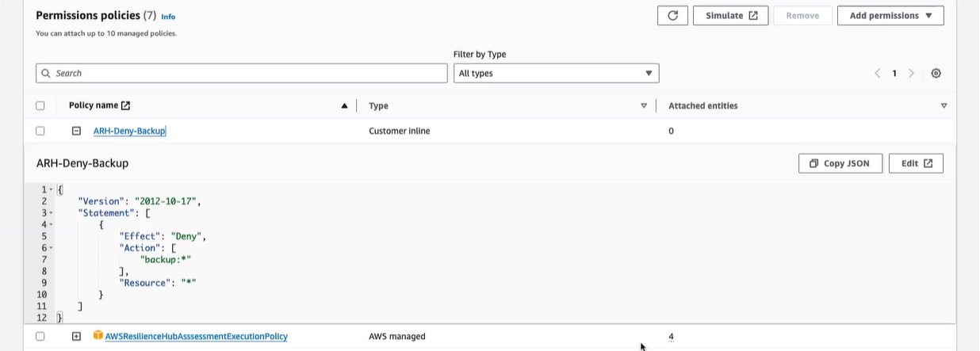Select all policies with the header checkbox
The image size is (980, 351).
click(40, 105)
